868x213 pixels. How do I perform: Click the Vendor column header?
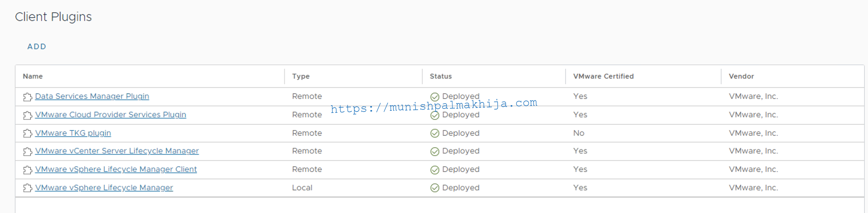pyautogui.click(x=741, y=76)
